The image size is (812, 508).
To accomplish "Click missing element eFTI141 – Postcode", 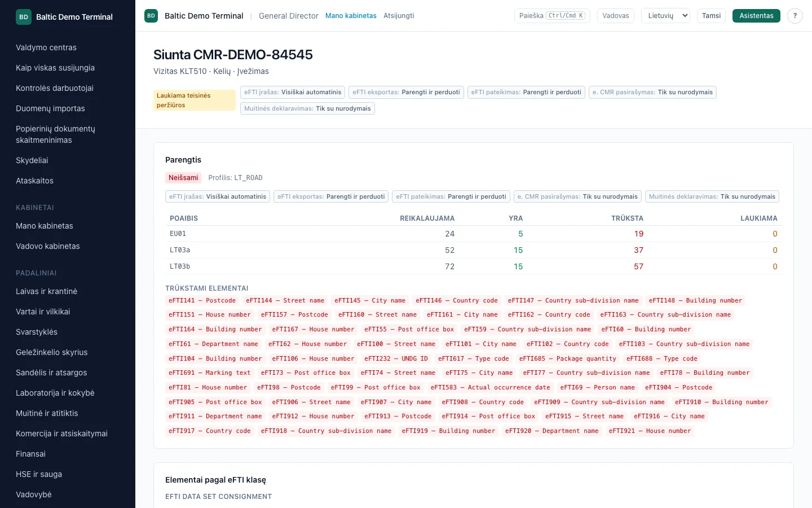I will [202, 300].
